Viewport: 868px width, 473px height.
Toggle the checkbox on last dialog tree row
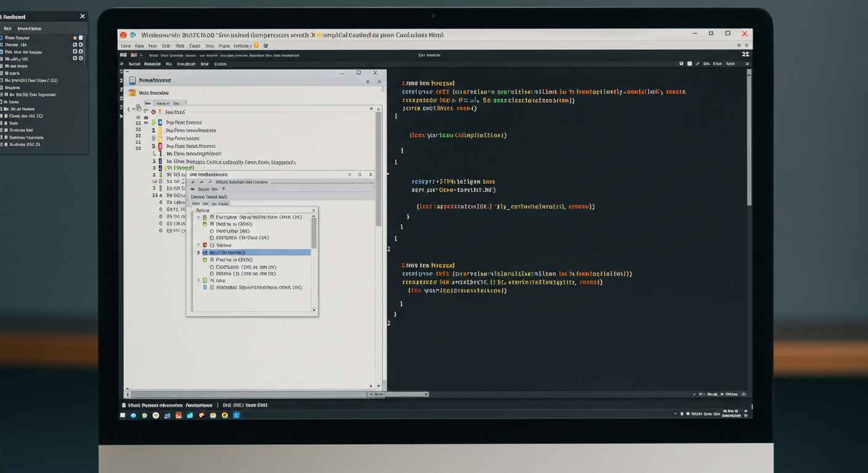click(212, 288)
